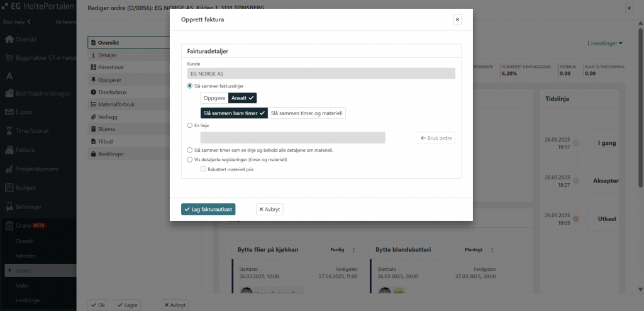
Task: Click the Befaringer icon in sidebar
Action: click(9, 206)
